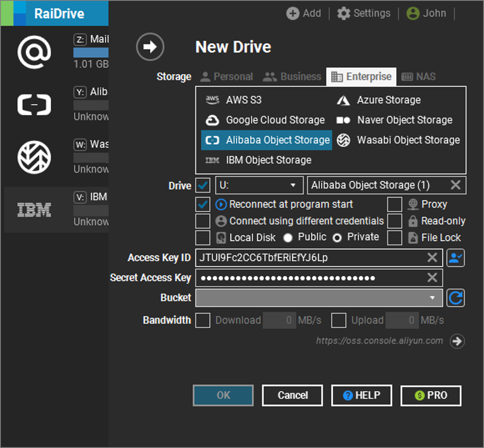484x448 pixels.
Task: Enable File Lock checkbox
Action: click(x=395, y=238)
